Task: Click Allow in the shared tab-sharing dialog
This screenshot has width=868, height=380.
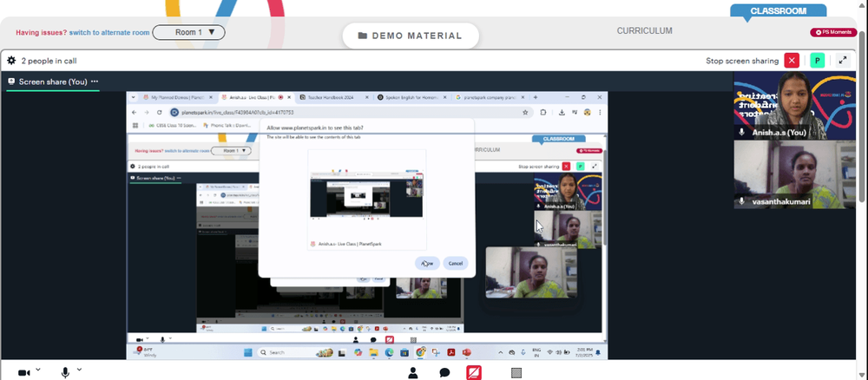Action: pyautogui.click(x=427, y=263)
